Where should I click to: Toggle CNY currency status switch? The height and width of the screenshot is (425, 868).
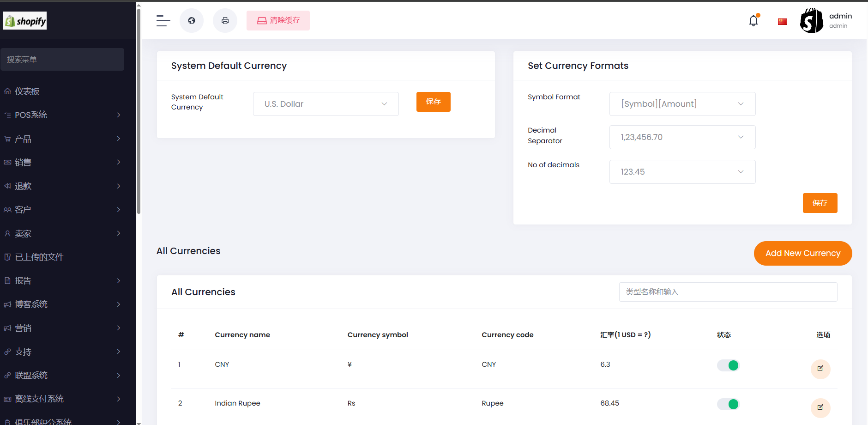coord(728,365)
